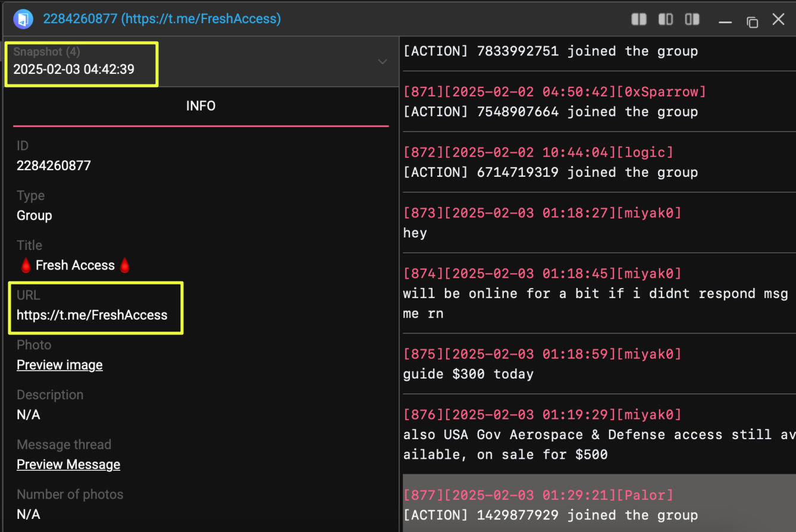Minimize the 2284260877 window
Image resolution: width=796 pixels, height=532 pixels.
pos(725,21)
